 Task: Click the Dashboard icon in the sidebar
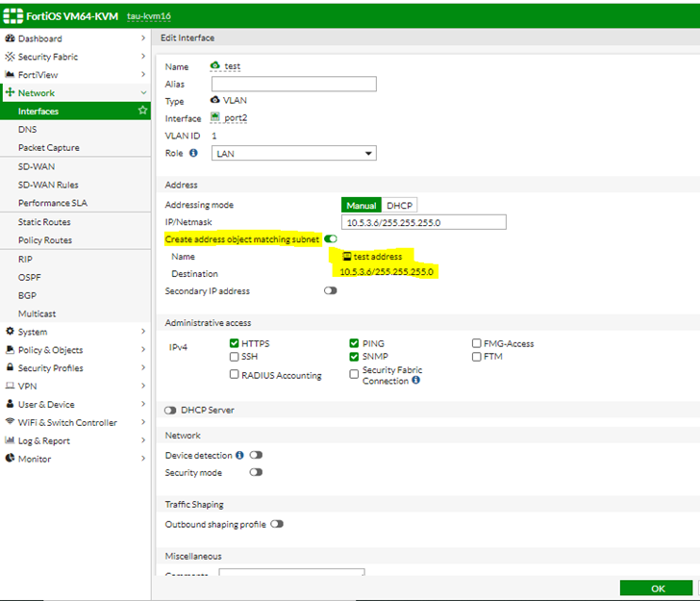pos(10,38)
